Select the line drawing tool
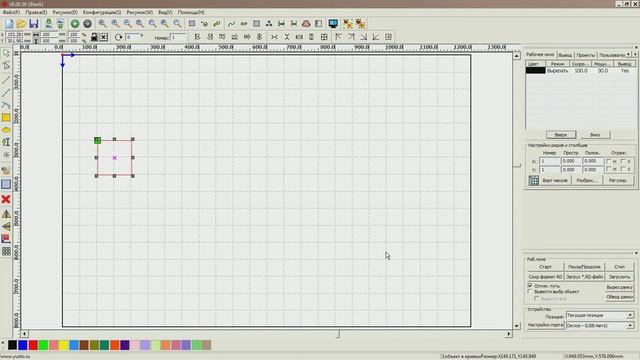This screenshot has width=640, height=360. coord(6,80)
